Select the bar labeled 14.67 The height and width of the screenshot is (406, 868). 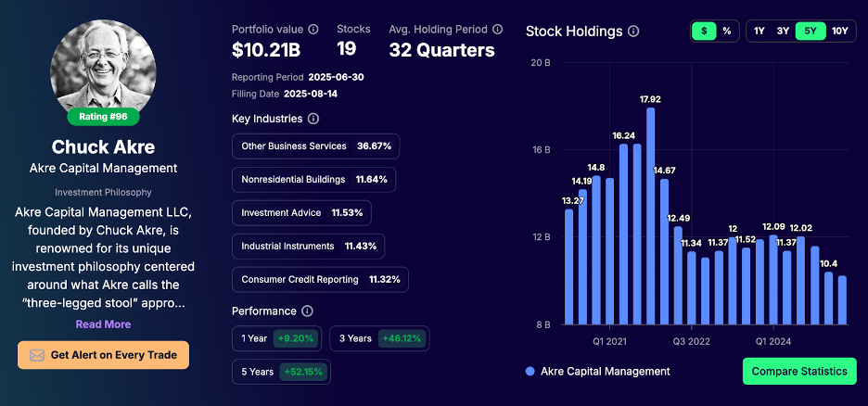(x=664, y=252)
